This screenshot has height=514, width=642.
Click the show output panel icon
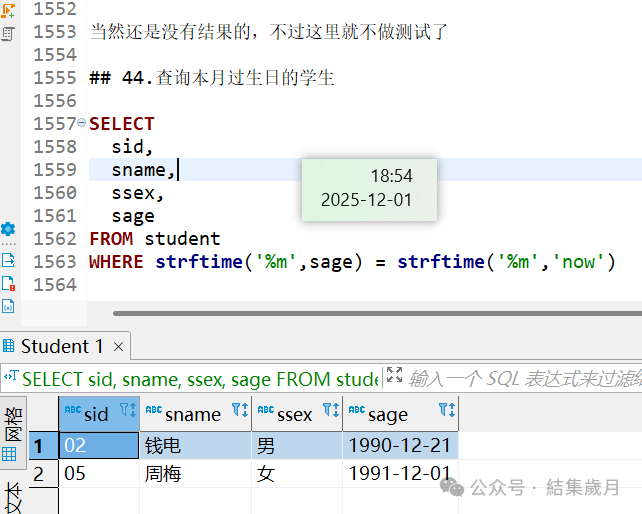pos(8,260)
